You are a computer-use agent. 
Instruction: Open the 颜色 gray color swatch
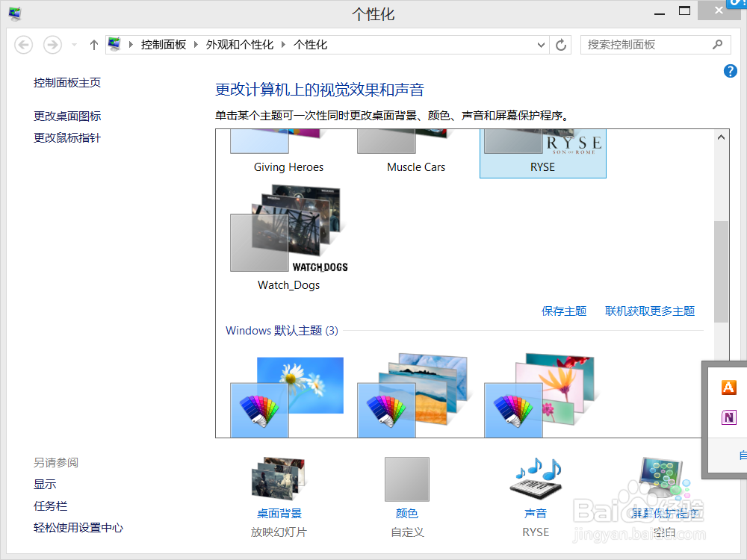(407, 479)
